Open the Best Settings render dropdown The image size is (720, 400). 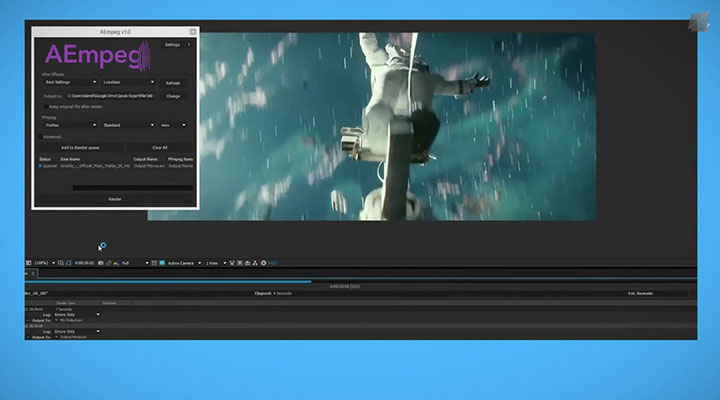tap(70, 82)
